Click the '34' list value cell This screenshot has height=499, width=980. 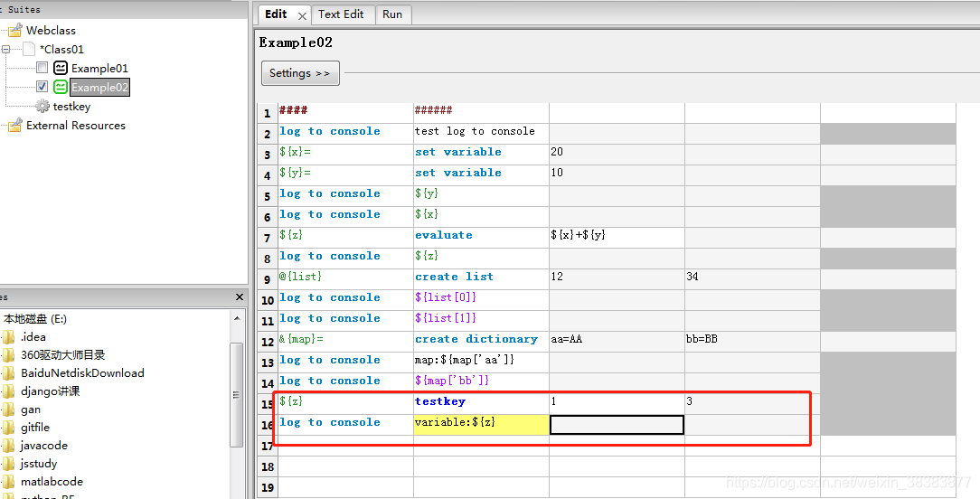752,279
